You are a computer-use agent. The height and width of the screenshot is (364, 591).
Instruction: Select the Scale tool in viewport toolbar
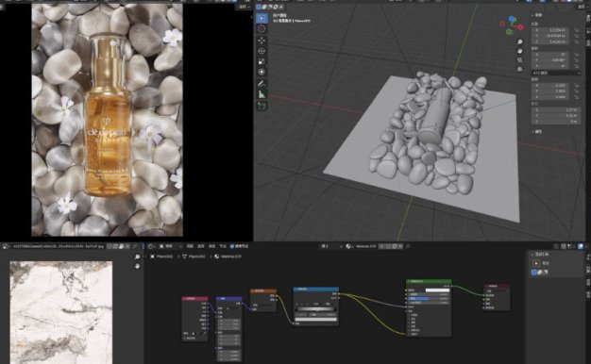pos(262,61)
